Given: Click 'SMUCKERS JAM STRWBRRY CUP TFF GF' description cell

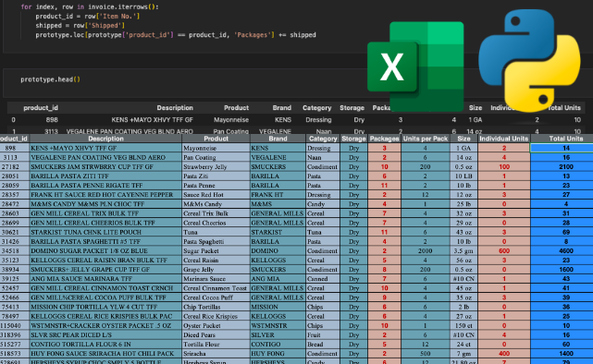Looking at the screenshot, I should (105, 166).
